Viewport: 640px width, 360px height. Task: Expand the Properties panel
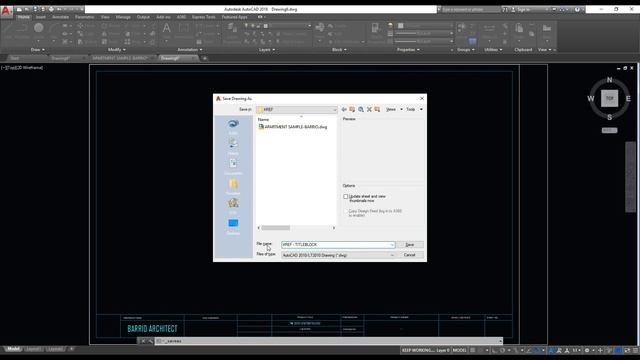(408, 50)
